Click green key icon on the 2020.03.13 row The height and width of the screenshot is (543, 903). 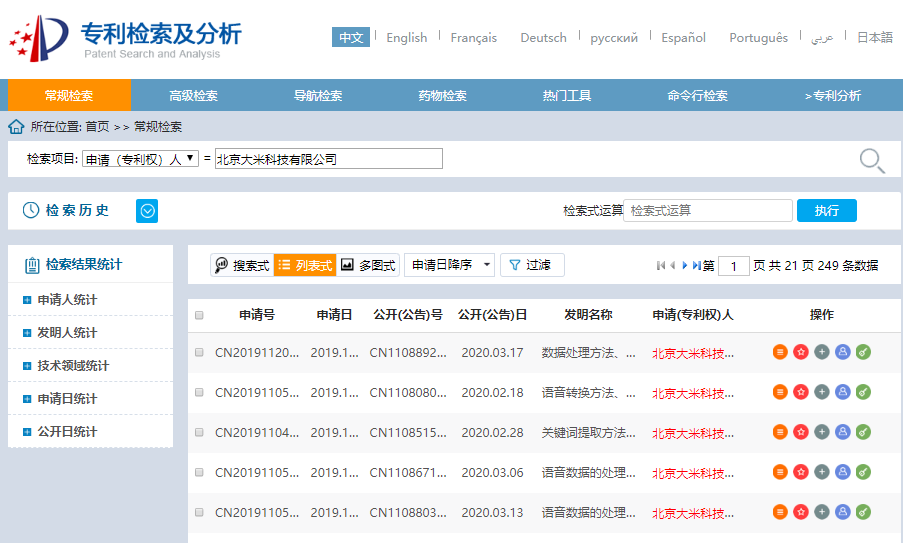(863, 512)
